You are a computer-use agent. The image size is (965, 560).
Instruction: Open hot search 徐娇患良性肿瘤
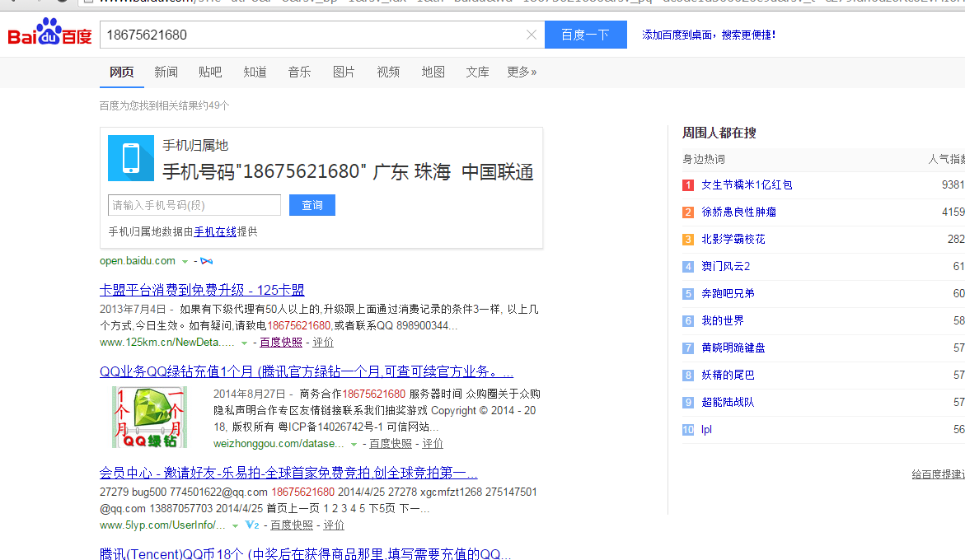(738, 212)
